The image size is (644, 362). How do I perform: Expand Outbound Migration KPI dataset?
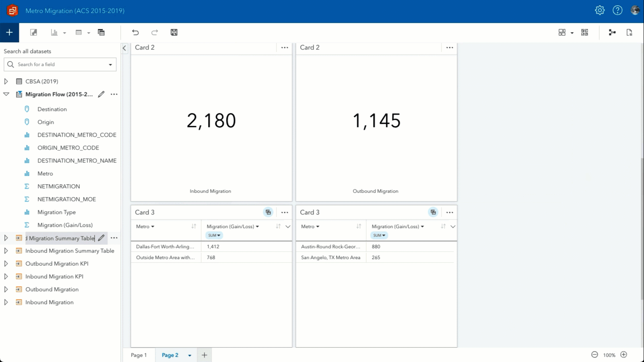[6, 264]
